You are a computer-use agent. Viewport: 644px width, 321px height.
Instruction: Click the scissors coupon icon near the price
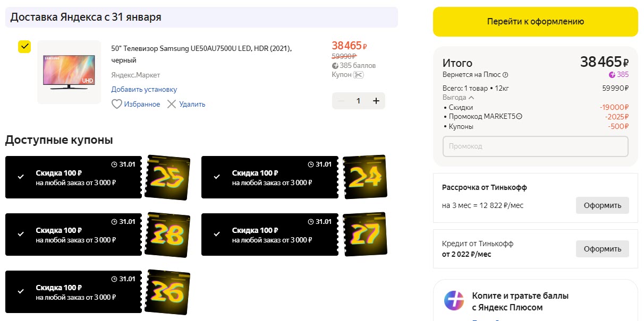(x=358, y=75)
